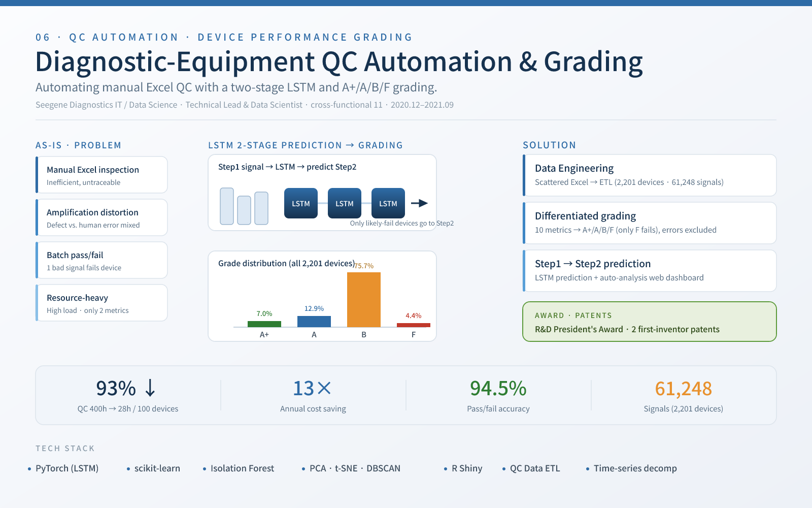
Task: Click the '2020.12–2021.09' date range
Action: coord(422,105)
